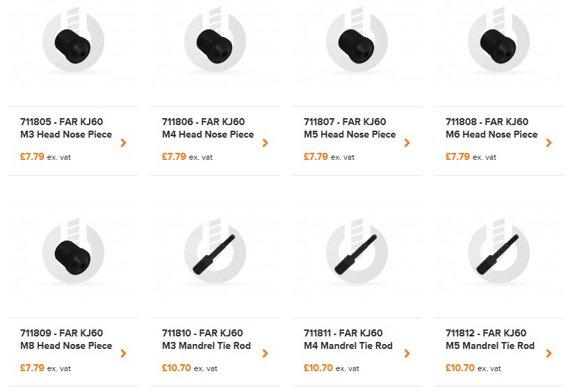Open the 711807 FAR KJ60 M5 Head Nose Piece title
Viewport: 584px width, 392px height.
tap(350, 128)
